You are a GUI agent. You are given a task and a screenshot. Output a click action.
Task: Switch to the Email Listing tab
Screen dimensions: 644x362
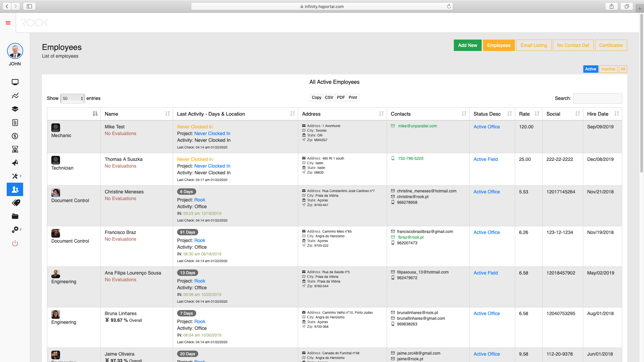(534, 45)
